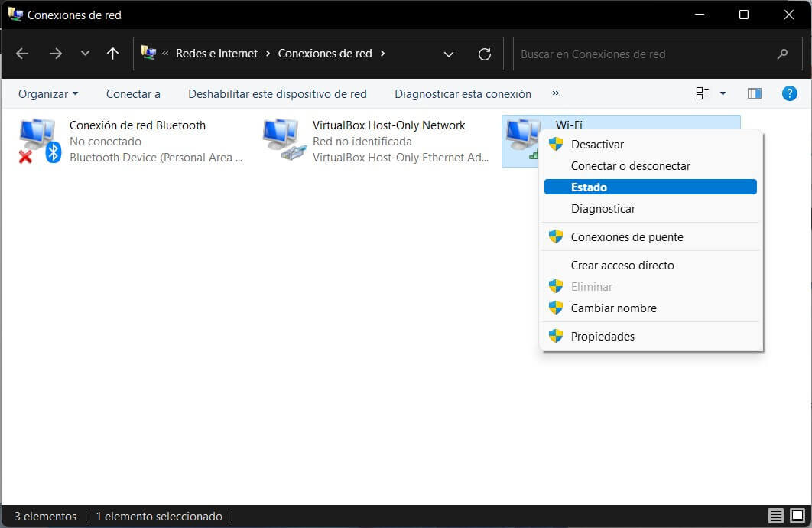Toggle the preview pane
The width and height of the screenshot is (812, 528).
[x=755, y=93]
